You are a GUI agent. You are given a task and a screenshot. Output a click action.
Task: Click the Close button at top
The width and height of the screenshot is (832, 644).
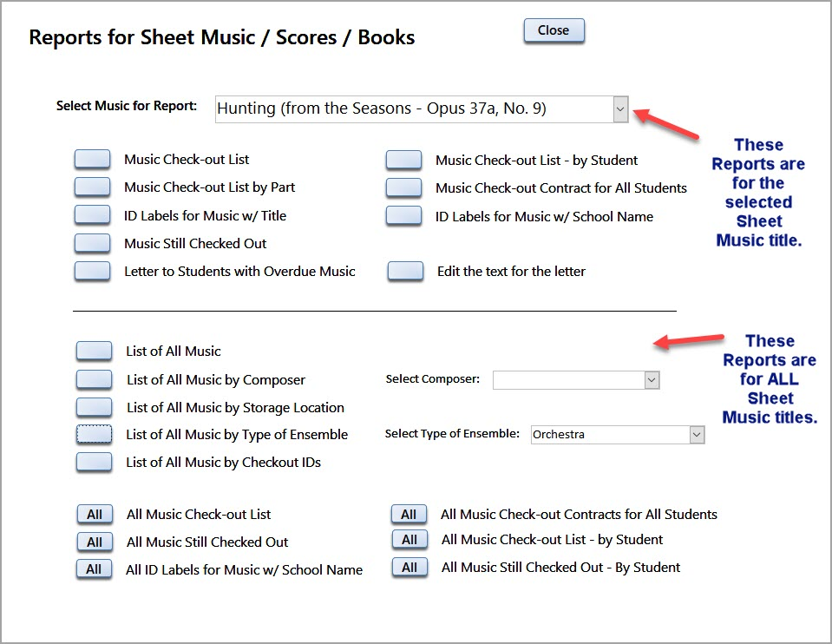click(554, 30)
